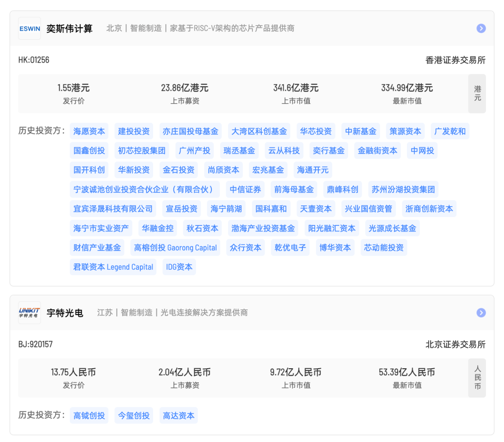The width and height of the screenshot is (504, 442).
Task: Open investor tag 华新投资
Action: tap(134, 170)
